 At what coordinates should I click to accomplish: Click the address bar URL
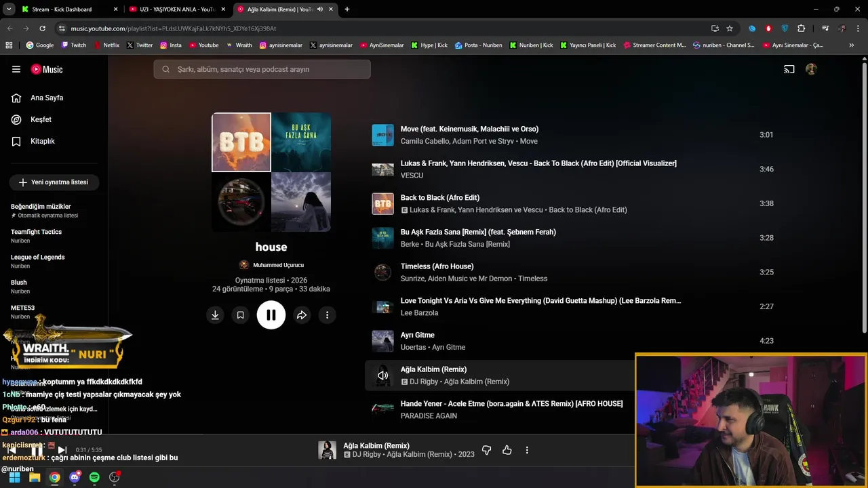coord(173,28)
